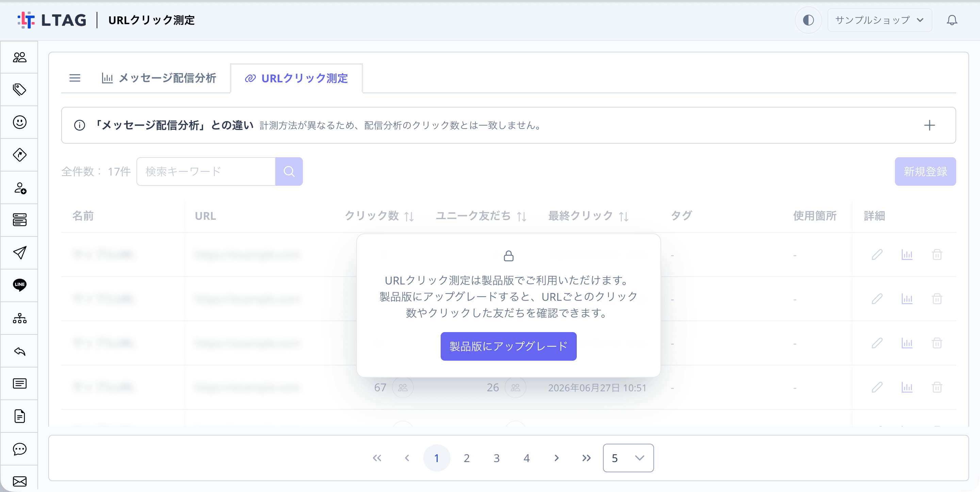Viewport: 980px width, 492px height.
Task: Click the add-user sidebar icon
Action: tap(19, 187)
